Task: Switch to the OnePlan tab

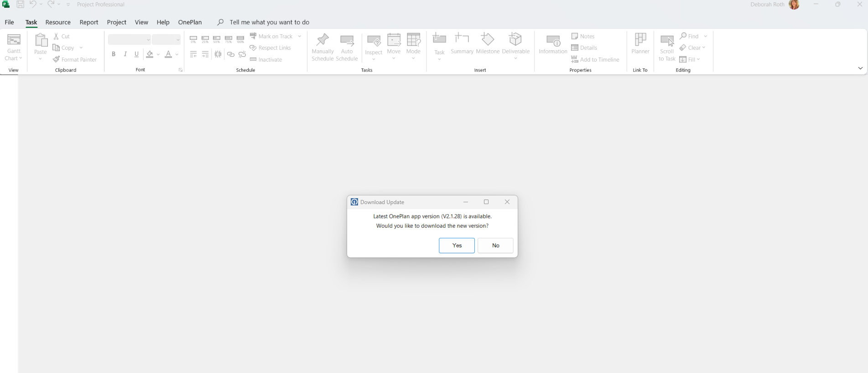Action: (190, 22)
